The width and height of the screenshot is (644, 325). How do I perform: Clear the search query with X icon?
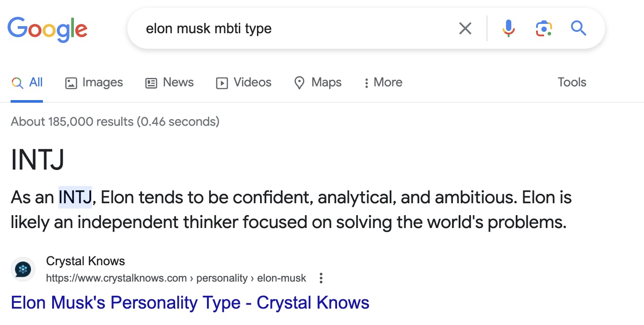465,29
